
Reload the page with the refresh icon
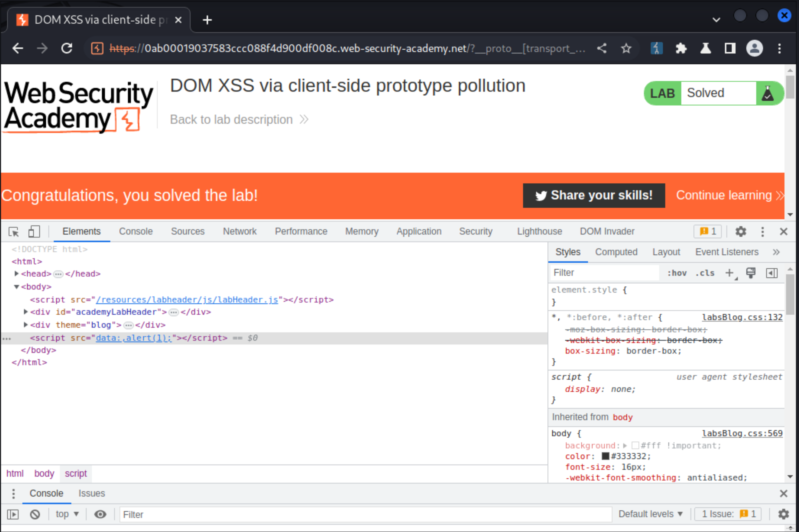tap(67, 49)
